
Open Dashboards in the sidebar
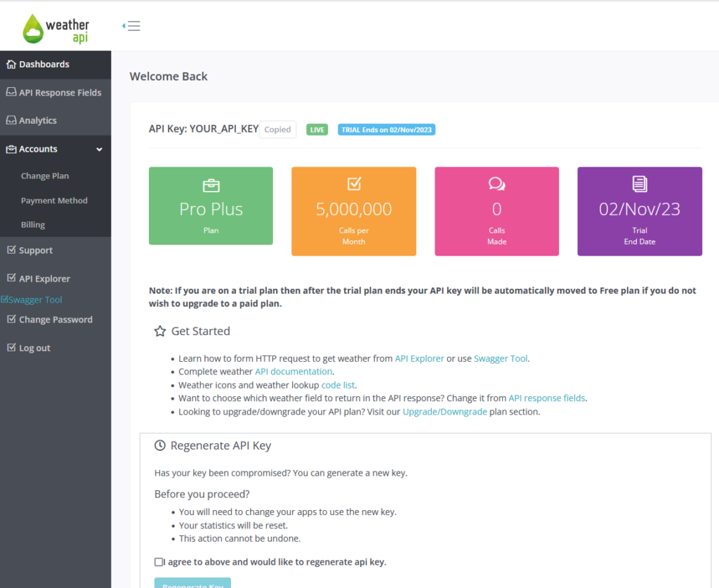coord(44,65)
